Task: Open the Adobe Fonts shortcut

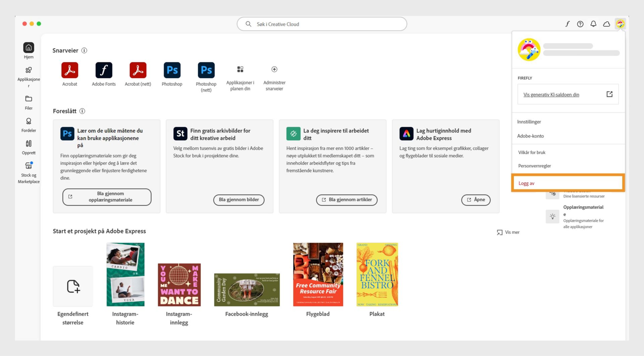Action: coord(104,70)
